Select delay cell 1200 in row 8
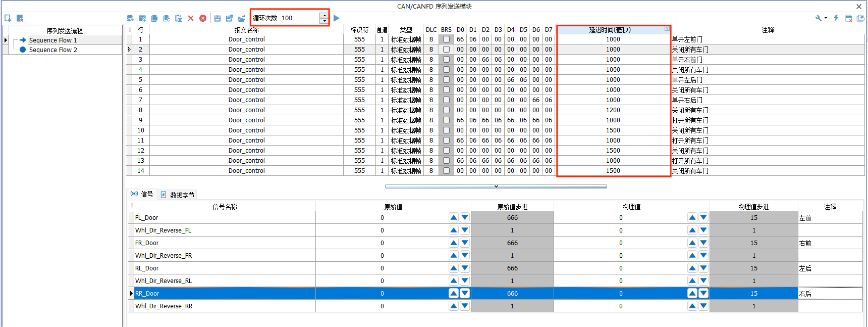868x327 pixels. [x=613, y=110]
